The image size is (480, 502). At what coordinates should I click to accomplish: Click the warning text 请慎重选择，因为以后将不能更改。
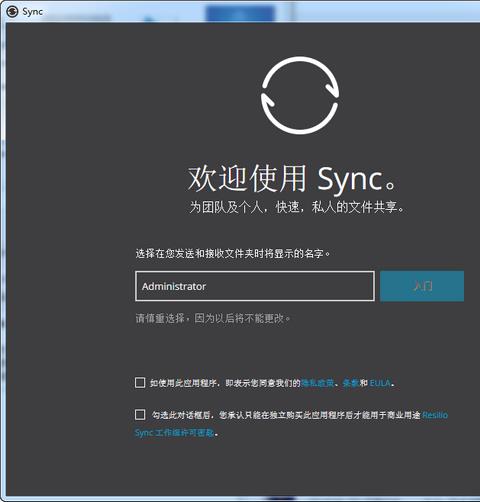pos(213,318)
